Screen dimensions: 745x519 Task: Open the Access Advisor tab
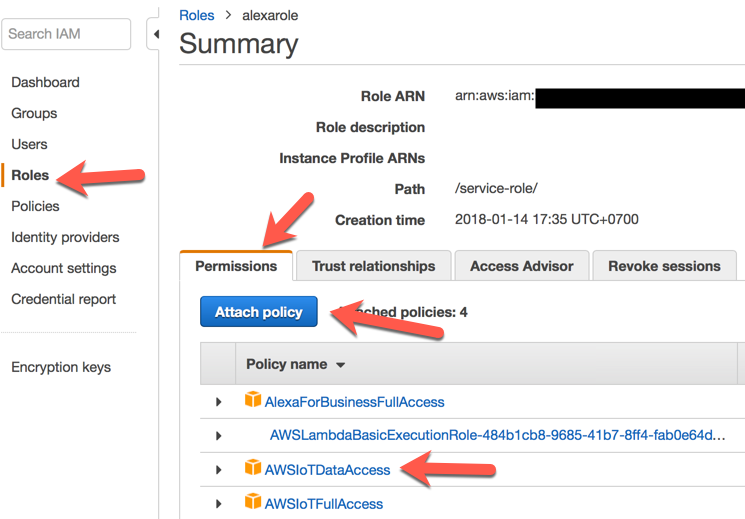[521, 266]
